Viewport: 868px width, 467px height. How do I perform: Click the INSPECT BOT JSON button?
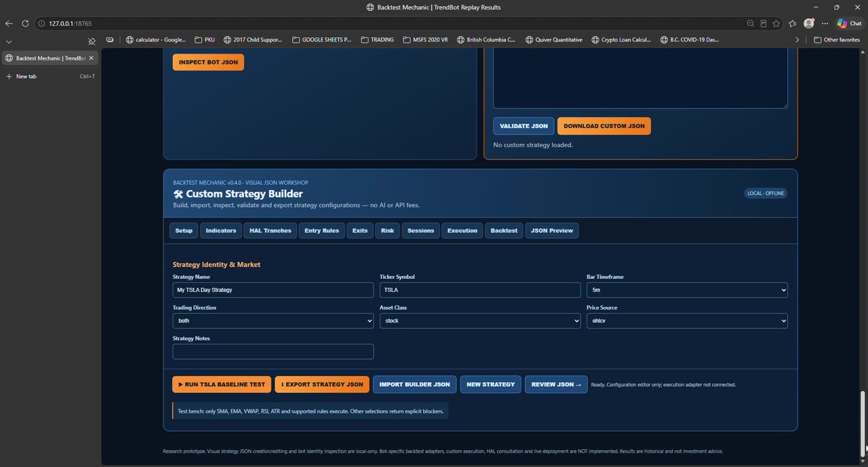click(208, 62)
